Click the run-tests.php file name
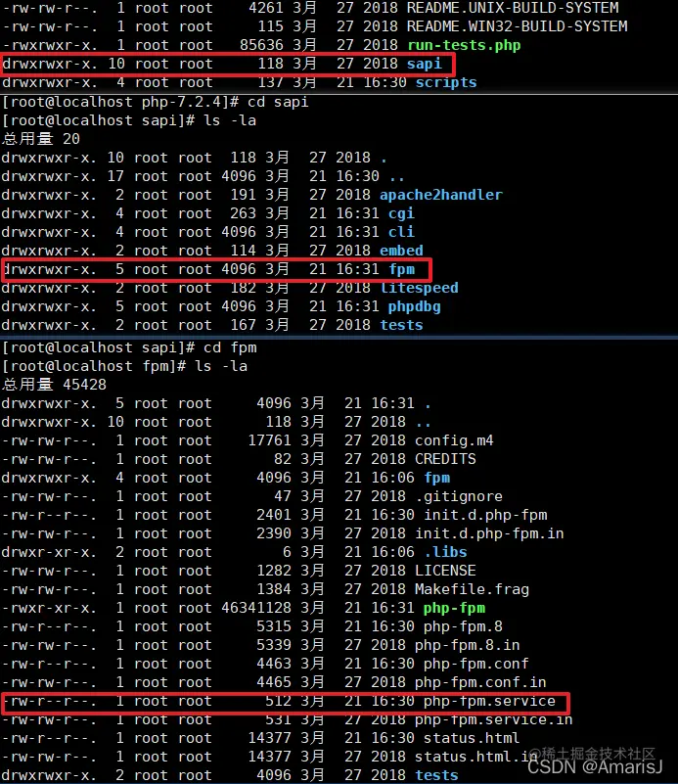 [464, 45]
